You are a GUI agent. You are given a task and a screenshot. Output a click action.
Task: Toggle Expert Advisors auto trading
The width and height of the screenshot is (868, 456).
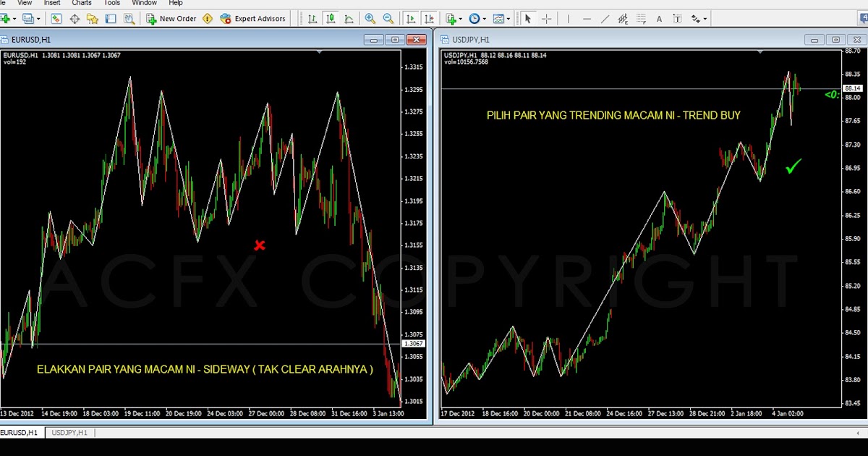[x=253, y=18]
